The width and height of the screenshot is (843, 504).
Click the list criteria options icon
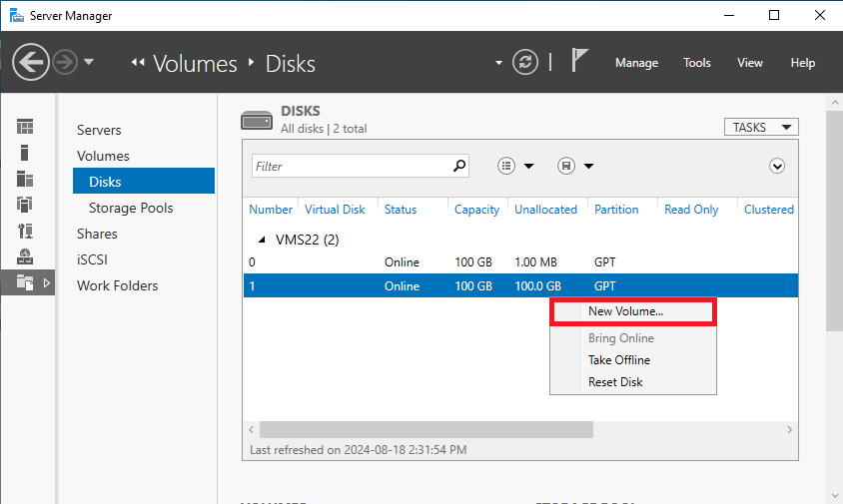(506, 166)
